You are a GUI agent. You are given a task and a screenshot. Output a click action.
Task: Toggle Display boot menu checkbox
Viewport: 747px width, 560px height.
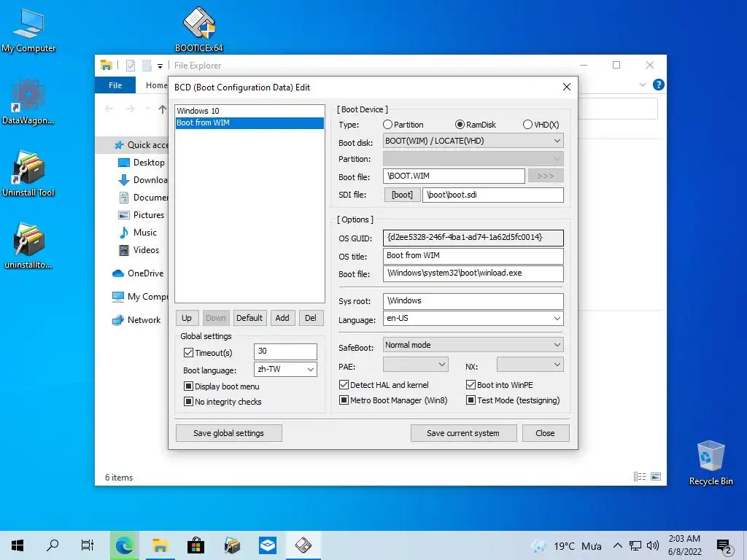(x=222, y=386)
